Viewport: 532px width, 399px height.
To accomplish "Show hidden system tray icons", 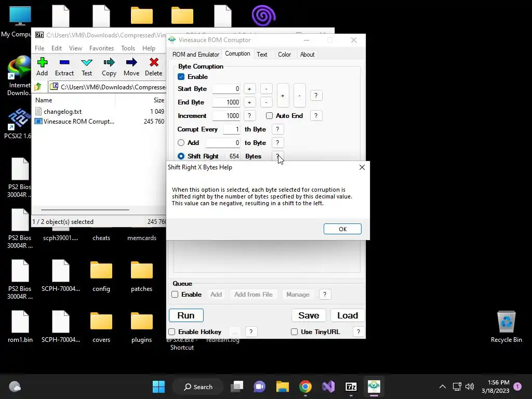I will [443, 387].
